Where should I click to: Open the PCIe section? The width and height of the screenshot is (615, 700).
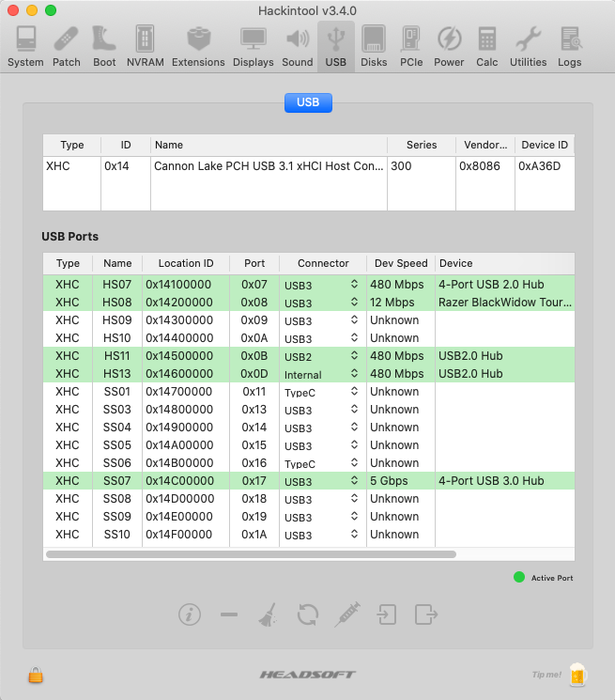(411, 46)
